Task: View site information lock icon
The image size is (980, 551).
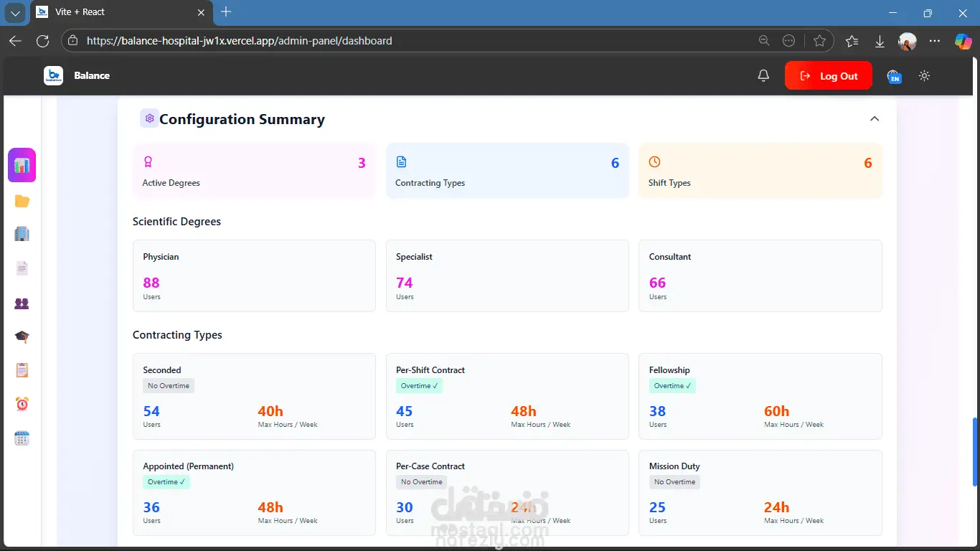Action: (72, 41)
